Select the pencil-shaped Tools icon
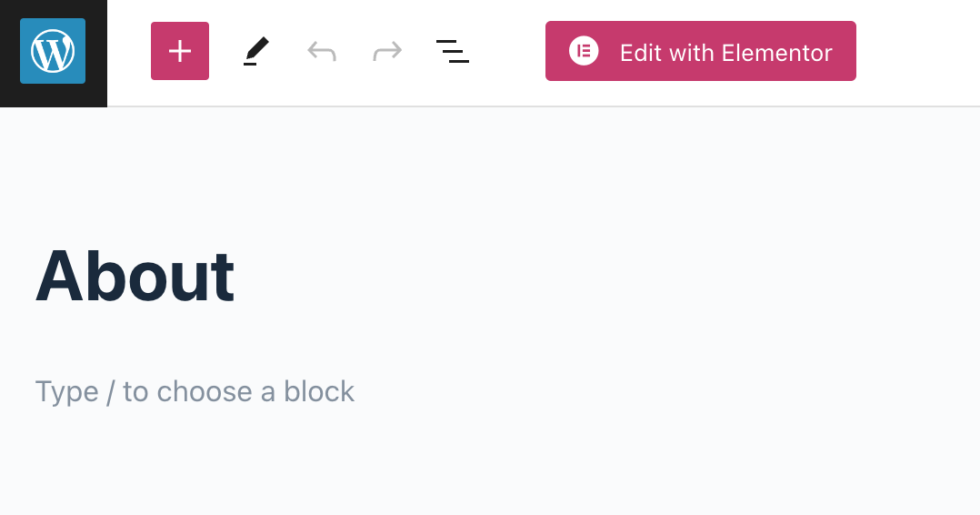The image size is (980, 515). tap(256, 51)
